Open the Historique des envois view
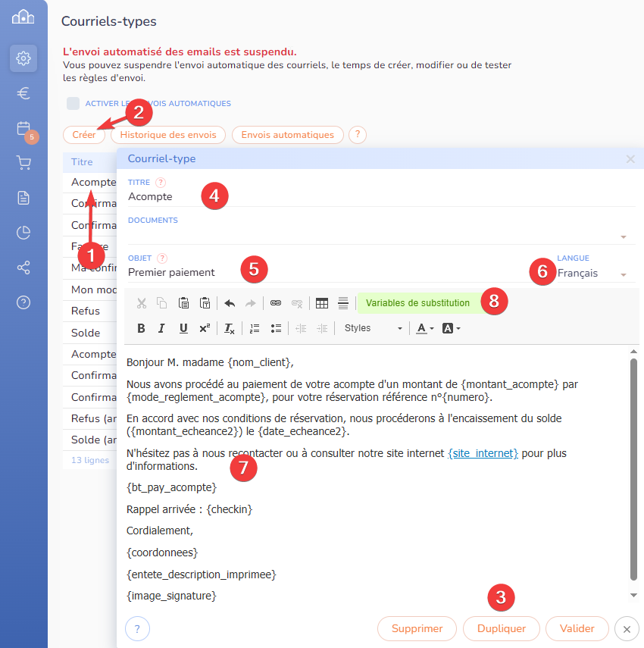The image size is (644, 648). [x=168, y=135]
